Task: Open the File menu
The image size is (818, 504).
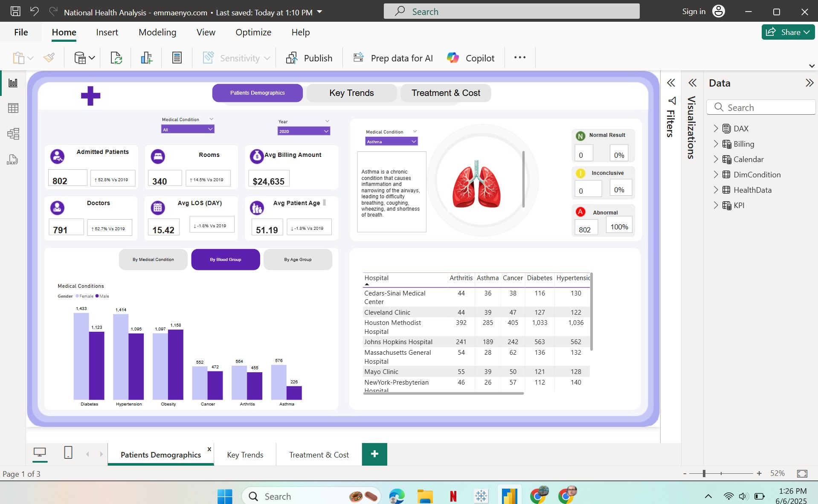Action: click(21, 32)
